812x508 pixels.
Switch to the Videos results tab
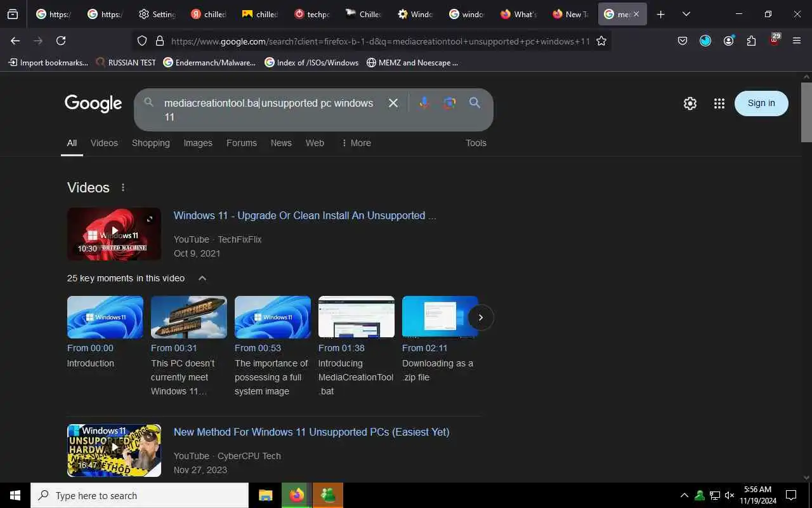click(x=104, y=143)
